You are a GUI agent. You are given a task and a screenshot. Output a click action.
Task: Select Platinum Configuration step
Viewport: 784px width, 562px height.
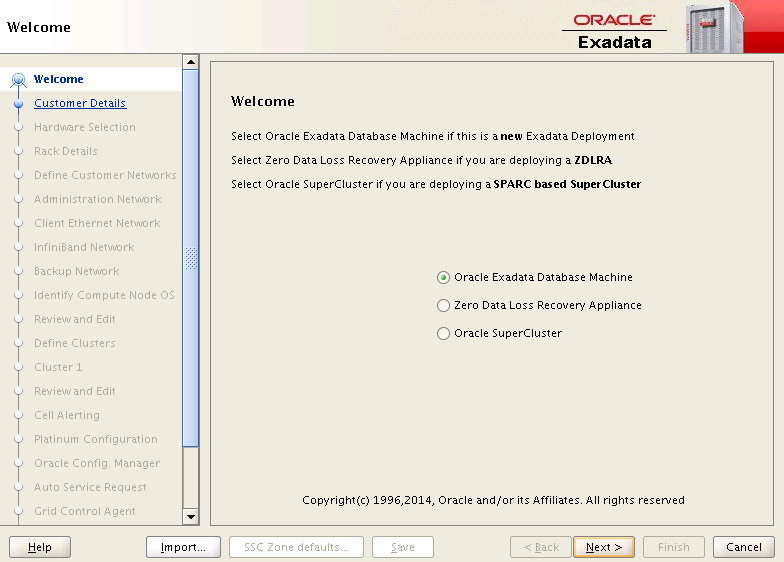click(x=96, y=439)
